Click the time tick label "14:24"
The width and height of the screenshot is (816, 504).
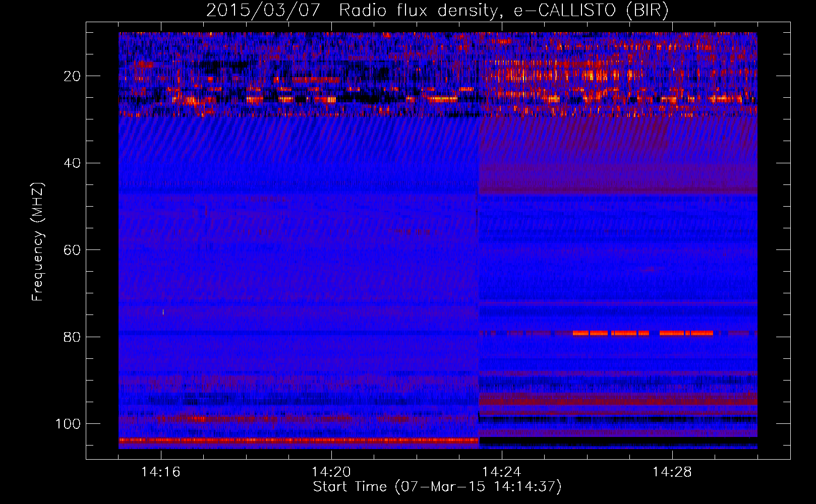click(x=502, y=472)
